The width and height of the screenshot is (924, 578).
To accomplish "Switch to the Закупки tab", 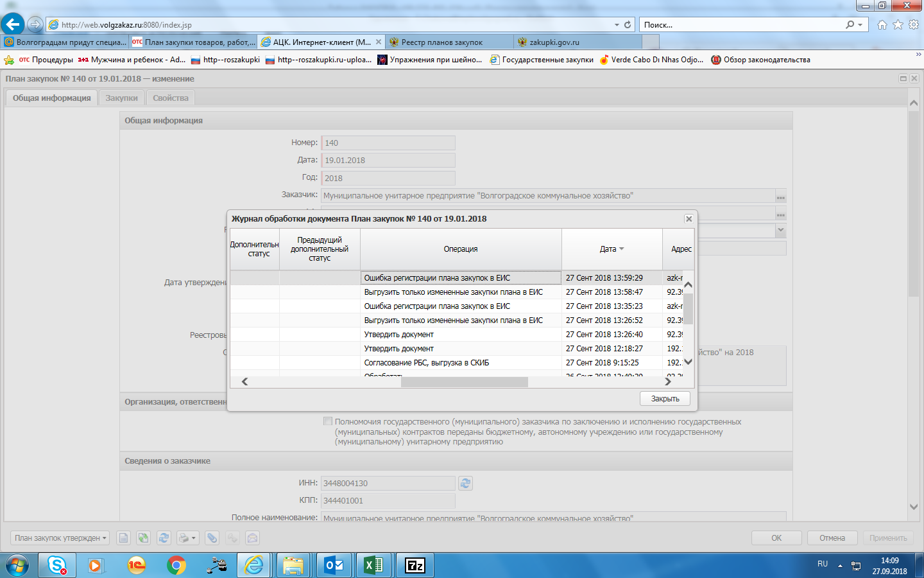I will [x=121, y=98].
